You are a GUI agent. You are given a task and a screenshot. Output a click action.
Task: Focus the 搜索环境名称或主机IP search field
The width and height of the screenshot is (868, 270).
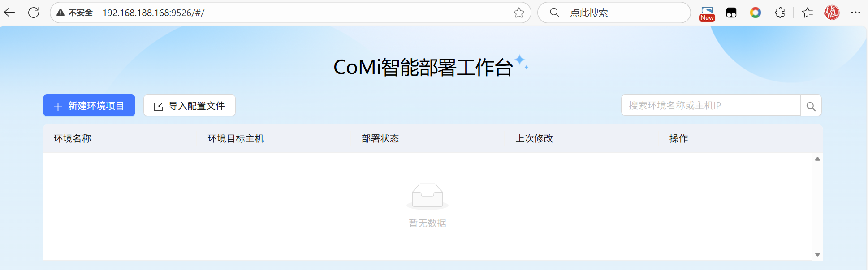(711, 105)
